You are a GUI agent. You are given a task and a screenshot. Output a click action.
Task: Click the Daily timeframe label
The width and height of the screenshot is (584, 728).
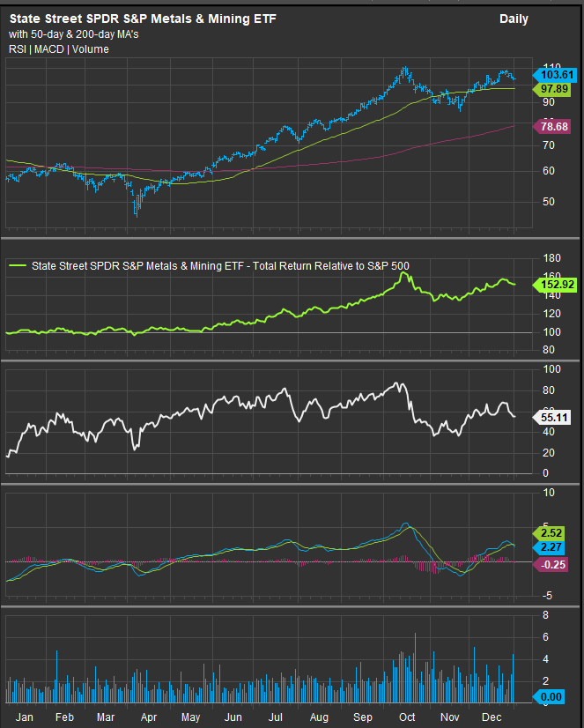(x=514, y=19)
